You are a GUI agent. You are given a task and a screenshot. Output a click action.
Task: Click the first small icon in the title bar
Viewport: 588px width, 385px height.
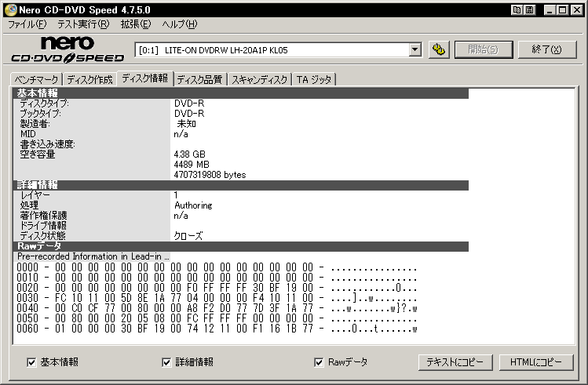[517, 10]
